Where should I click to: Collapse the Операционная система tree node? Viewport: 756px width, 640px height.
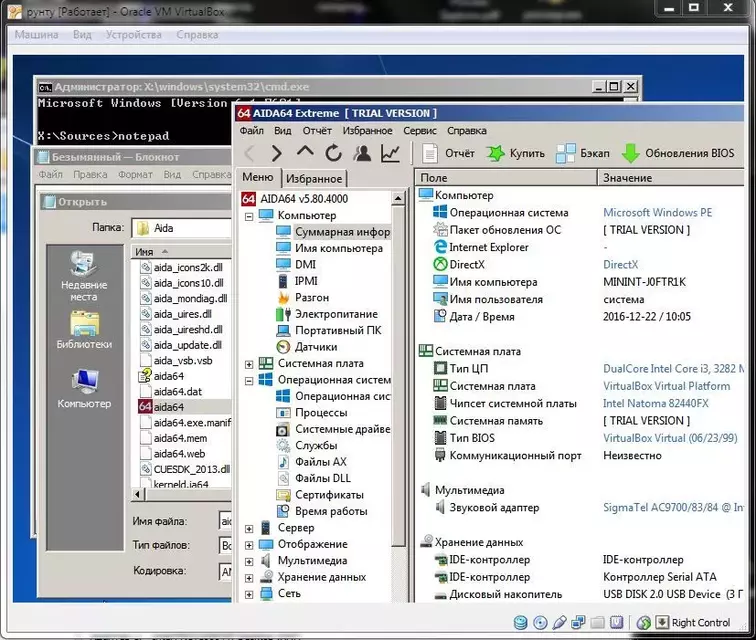249,381
